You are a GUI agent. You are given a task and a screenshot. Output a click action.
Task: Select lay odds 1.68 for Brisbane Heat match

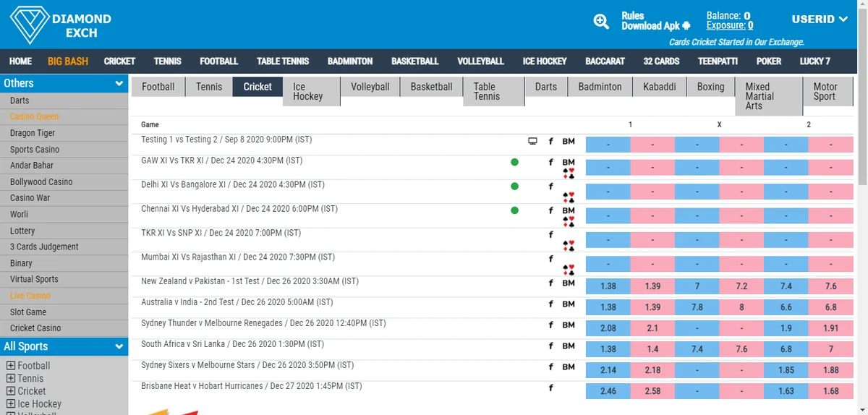click(x=831, y=391)
